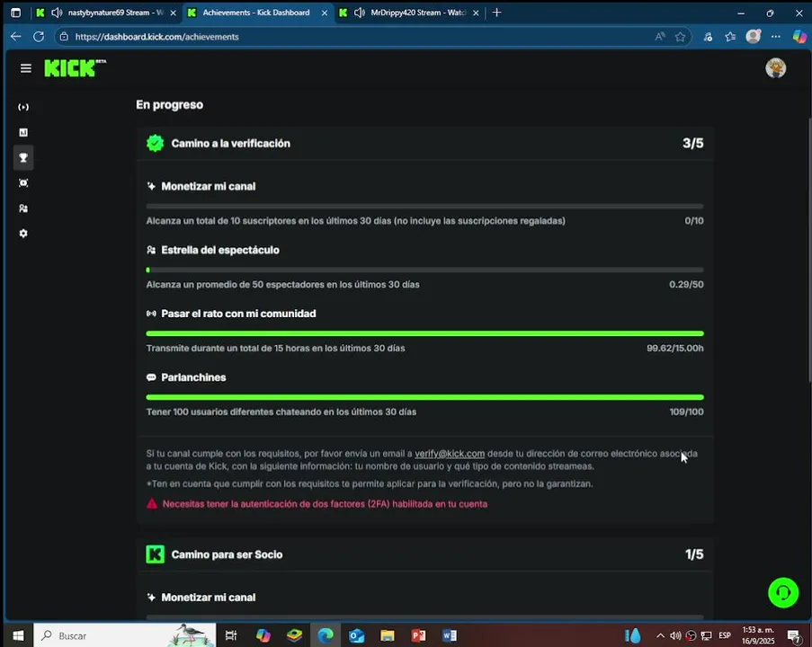
Task: Click the Parlanchines progress bar
Action: point(424,397)
